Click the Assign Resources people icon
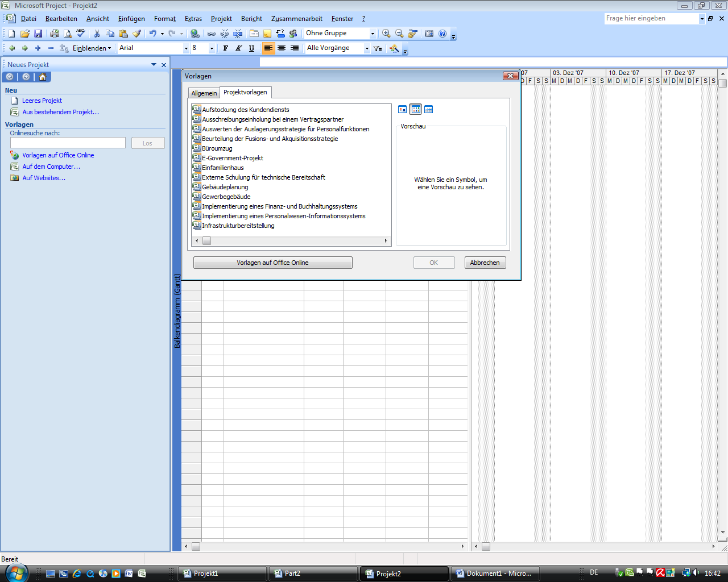This screenshot has width=728, height=582. tap(293, 34)
